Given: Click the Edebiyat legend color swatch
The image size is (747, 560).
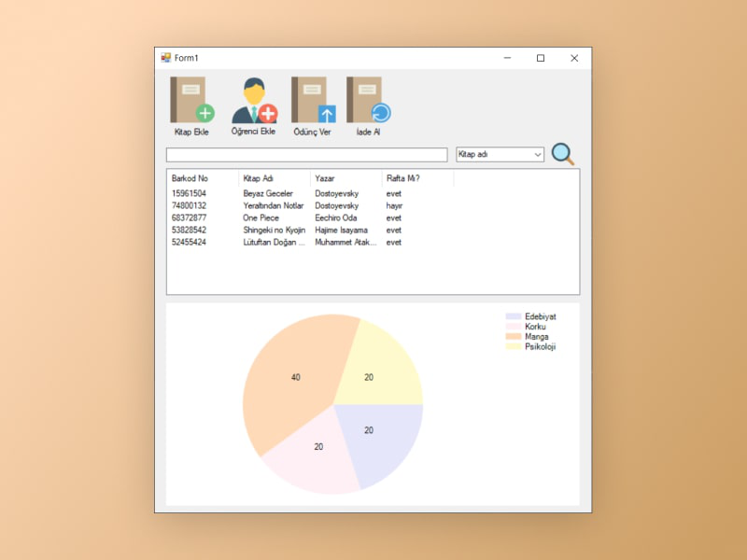Looking at the screenshot, I should coord(514,316).
